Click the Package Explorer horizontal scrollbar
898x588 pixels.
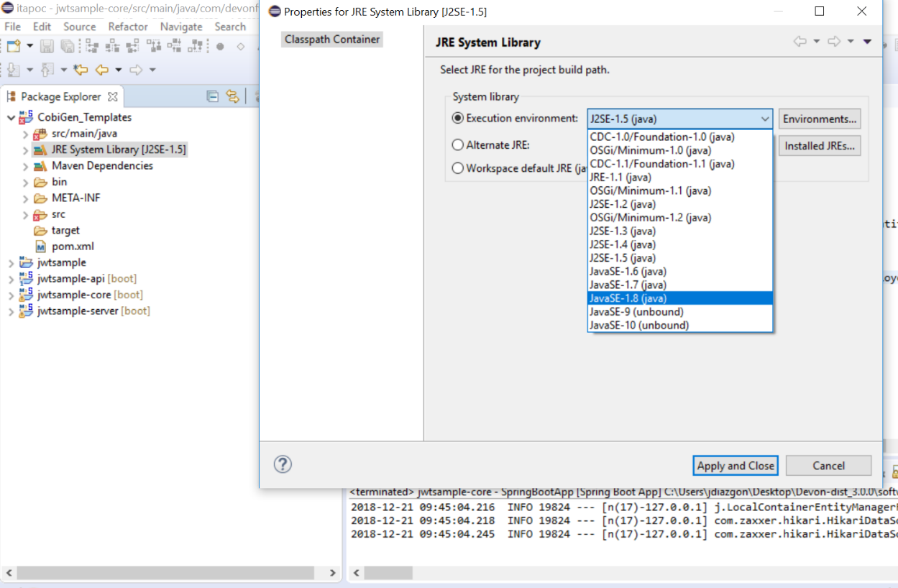165,573
